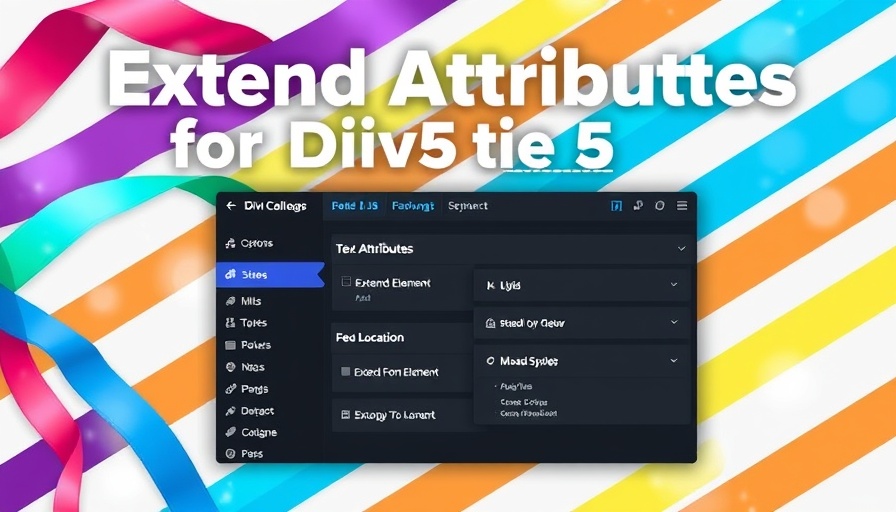Click the icon next to Pangs in sidebar
896x512 pixels.
[x=230, y=389]
